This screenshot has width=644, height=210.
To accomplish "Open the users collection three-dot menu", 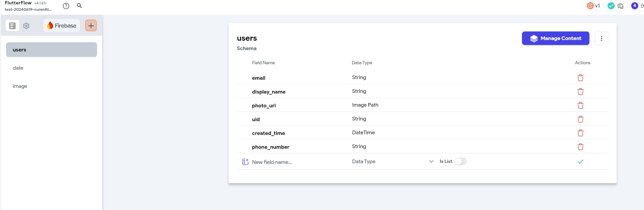I will coord(601,38).
